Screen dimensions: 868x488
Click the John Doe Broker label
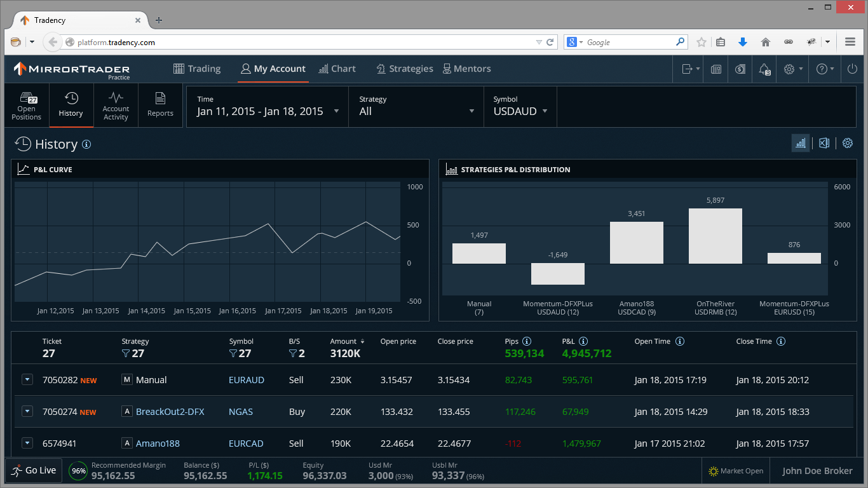pyautogui.click(x=817, y=471)
